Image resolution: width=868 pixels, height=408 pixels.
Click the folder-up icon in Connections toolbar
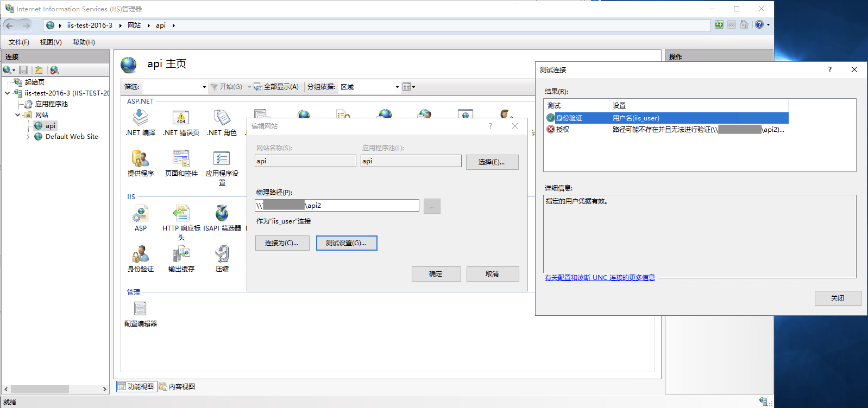[39, 70]
